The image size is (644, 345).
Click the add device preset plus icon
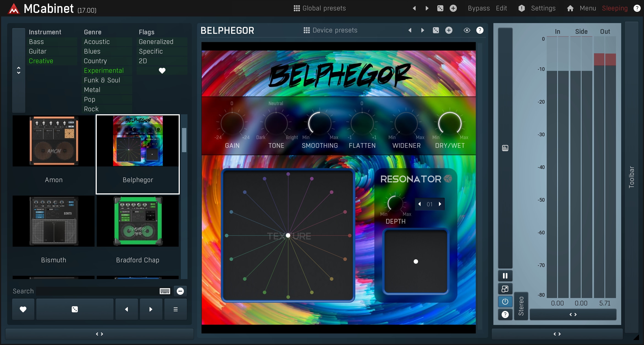coord(449,30)
